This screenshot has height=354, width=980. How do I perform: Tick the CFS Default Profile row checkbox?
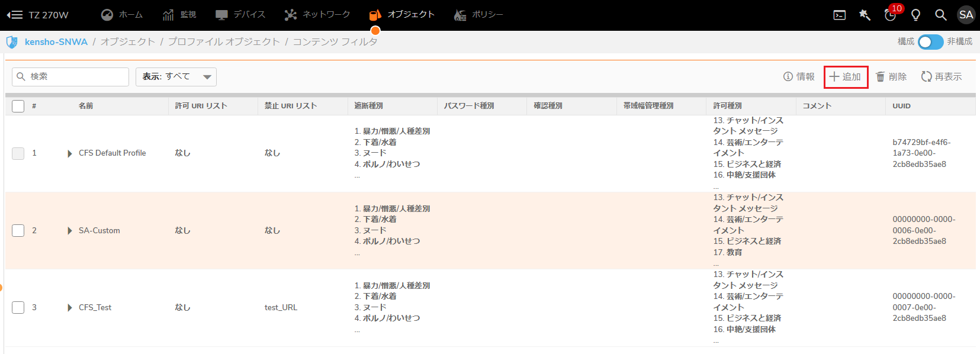tap(18, 153)
